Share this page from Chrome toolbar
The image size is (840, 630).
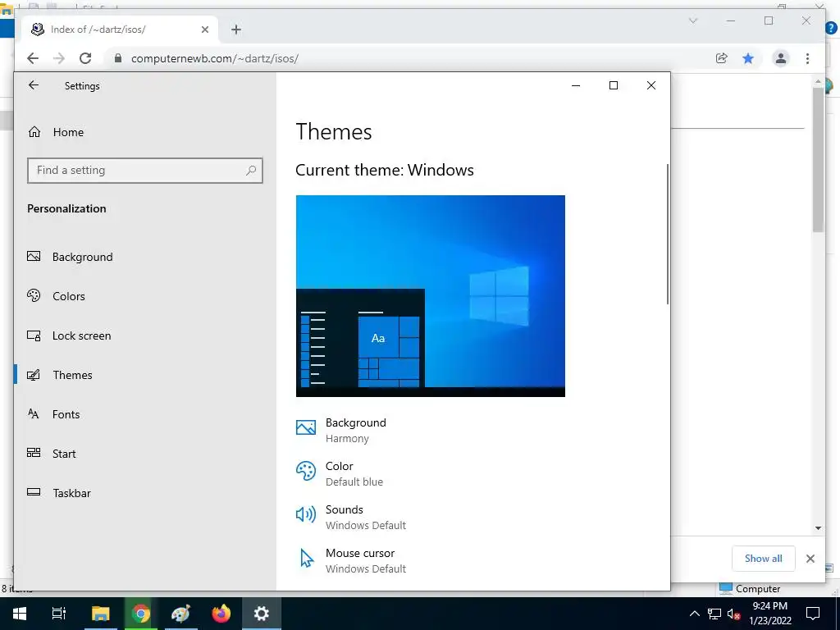pyautogui.click(x=722, y=58)
